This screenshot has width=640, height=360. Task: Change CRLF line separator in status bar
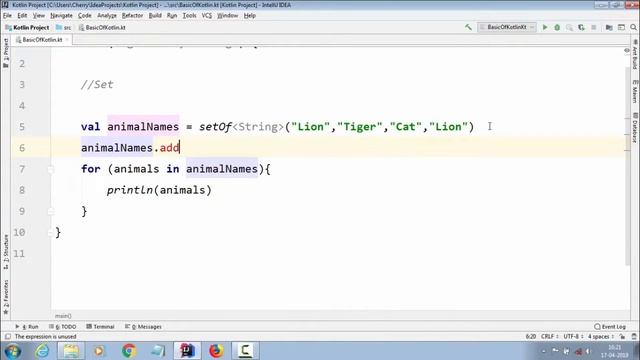tap(549, 337)
